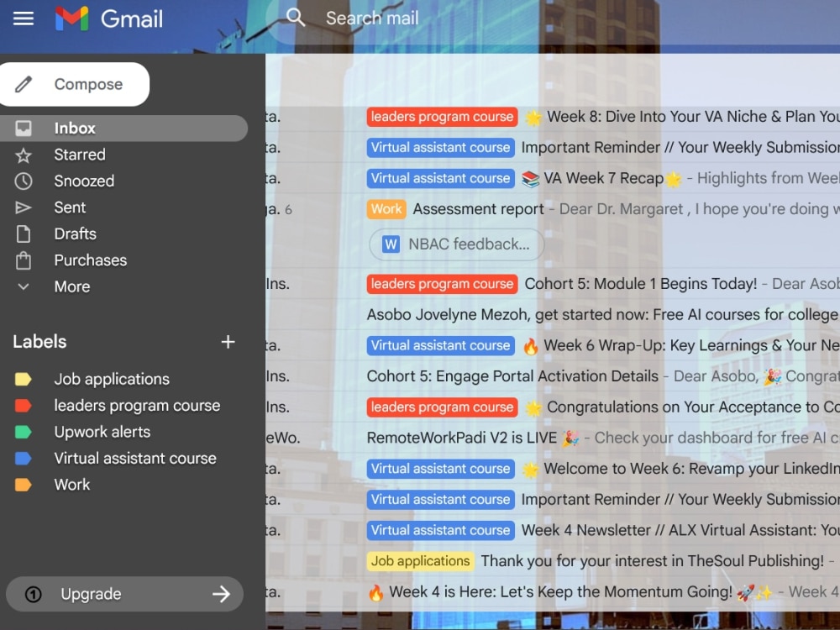Click the search magnifier icon

pos(295,18)
